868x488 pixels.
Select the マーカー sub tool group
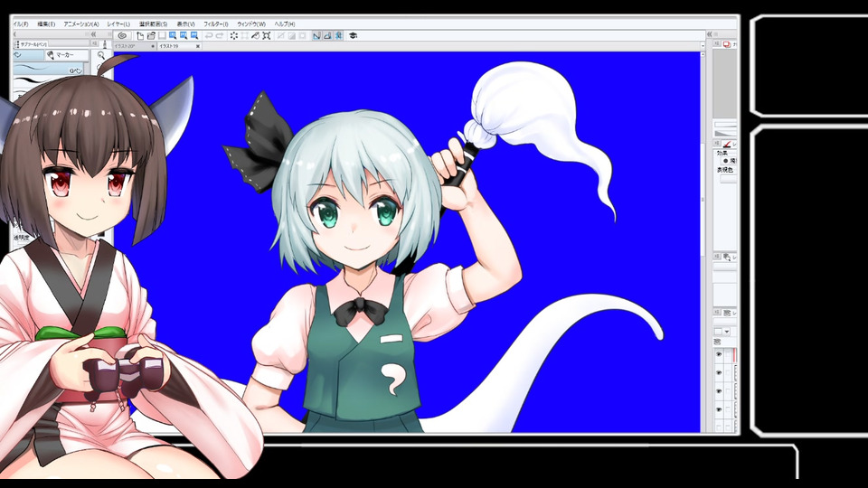point(66,55)
